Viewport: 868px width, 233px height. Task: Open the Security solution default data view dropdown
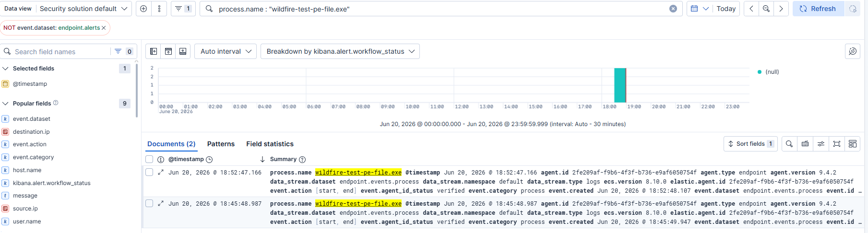click(83, 9)
